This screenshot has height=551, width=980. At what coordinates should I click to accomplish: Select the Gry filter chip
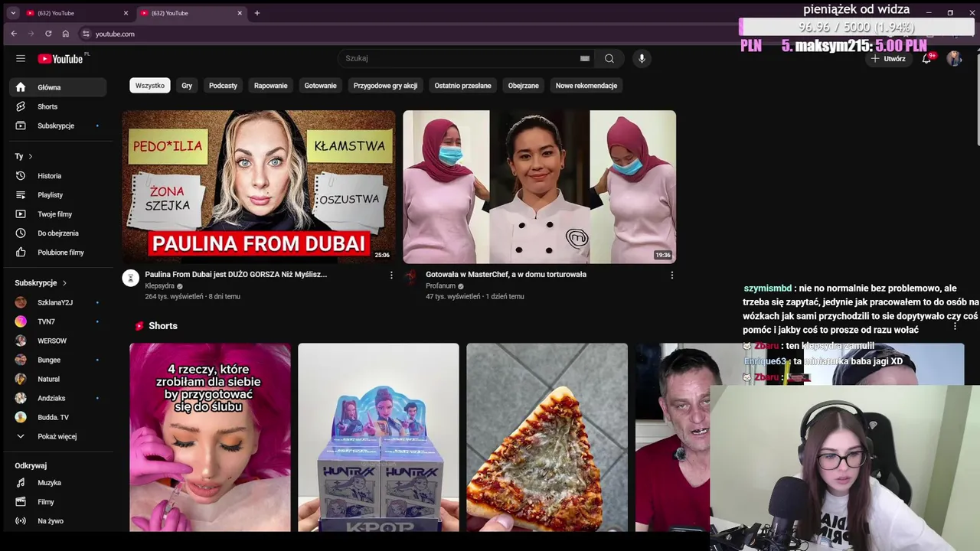pyautogui.click(x=187, y=86)
